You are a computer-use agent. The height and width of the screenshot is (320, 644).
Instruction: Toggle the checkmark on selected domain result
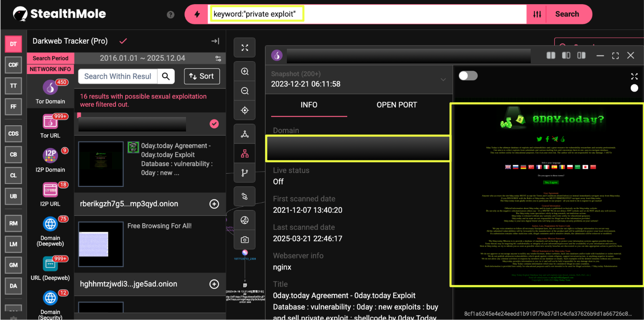point(214,124)
